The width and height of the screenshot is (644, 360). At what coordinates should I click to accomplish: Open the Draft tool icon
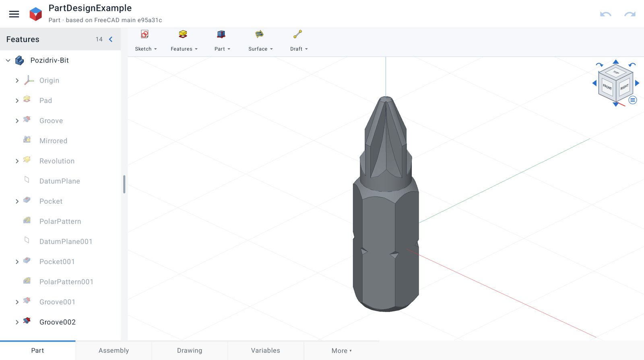pyautogui.click(x=297, y=34)
